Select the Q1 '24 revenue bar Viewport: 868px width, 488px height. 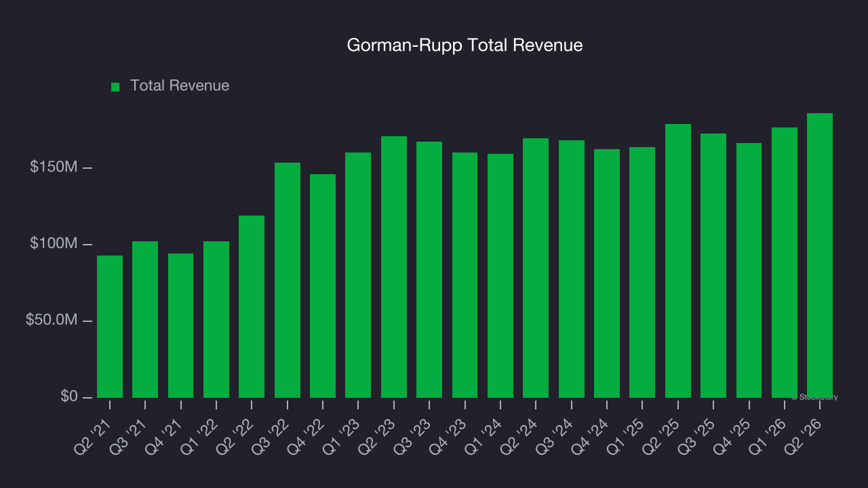500,276
